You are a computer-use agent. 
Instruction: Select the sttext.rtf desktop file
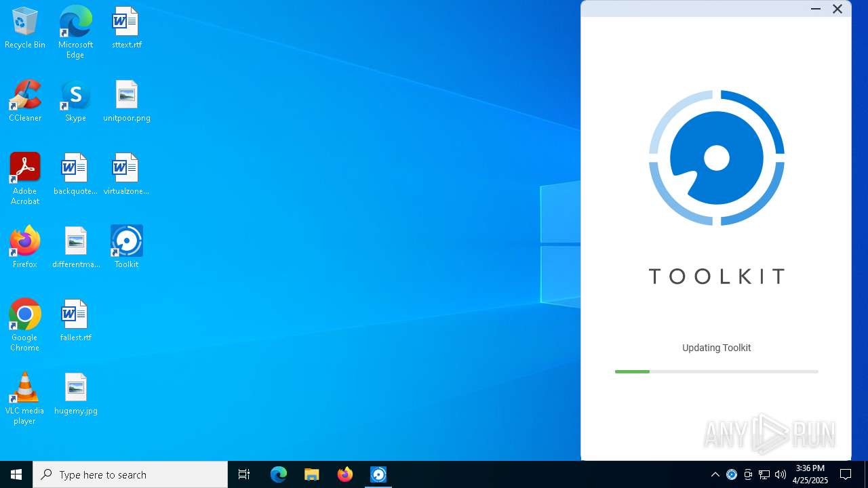(x=126, y=28)
